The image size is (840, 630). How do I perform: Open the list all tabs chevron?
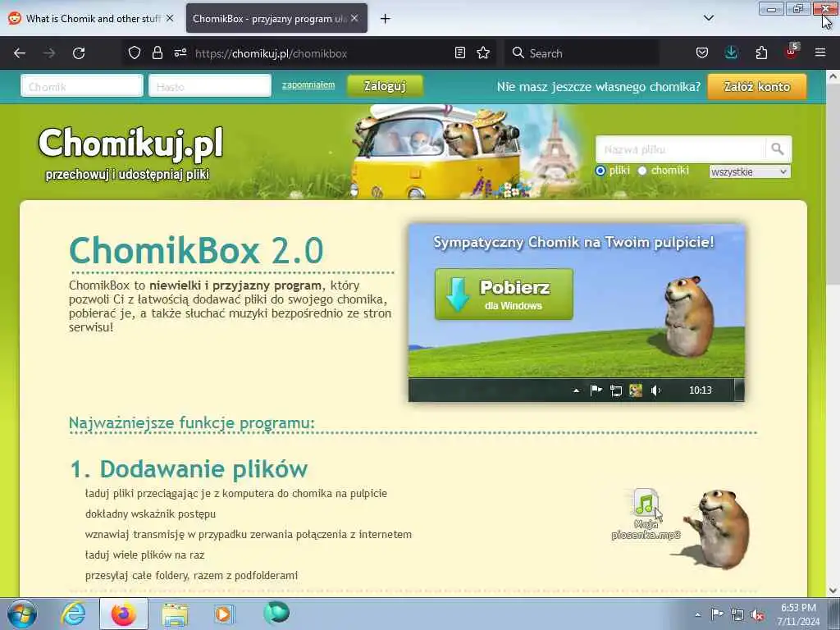click(x=709, y=18)
